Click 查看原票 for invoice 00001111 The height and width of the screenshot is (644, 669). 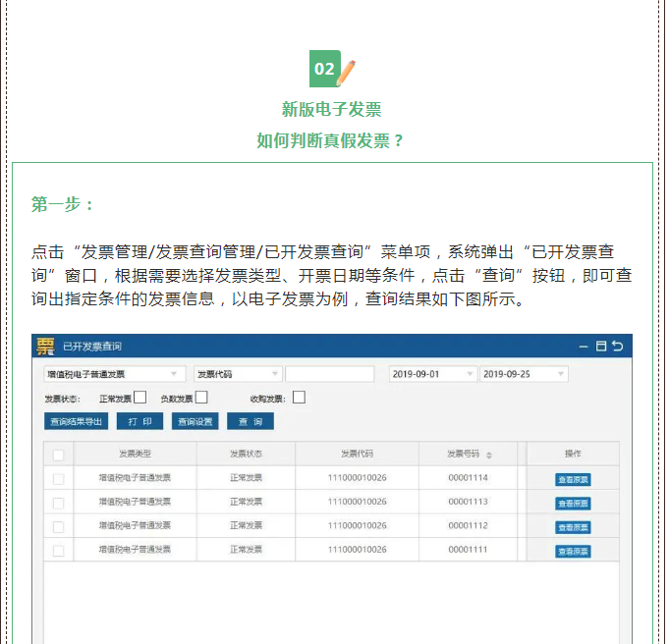pos(573,552)
